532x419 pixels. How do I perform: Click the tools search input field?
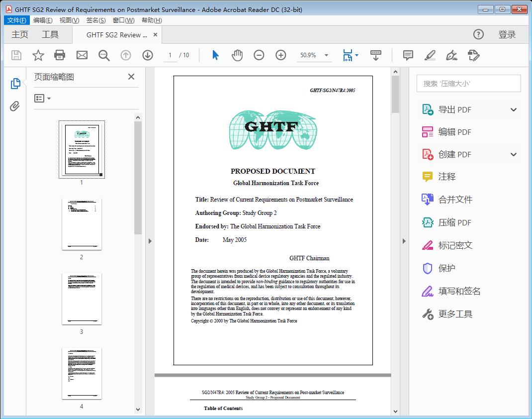click(468, 84)
